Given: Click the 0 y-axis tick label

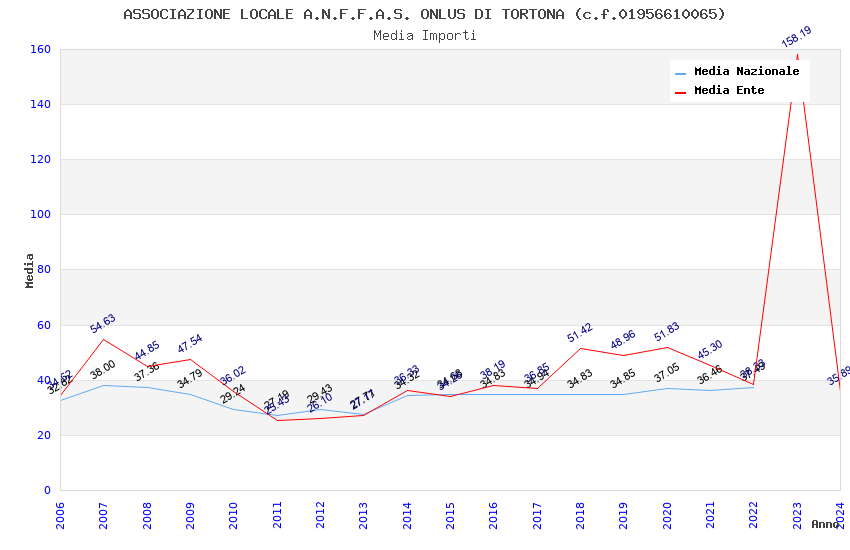Looking at the screenshot, I should (48, 490).
